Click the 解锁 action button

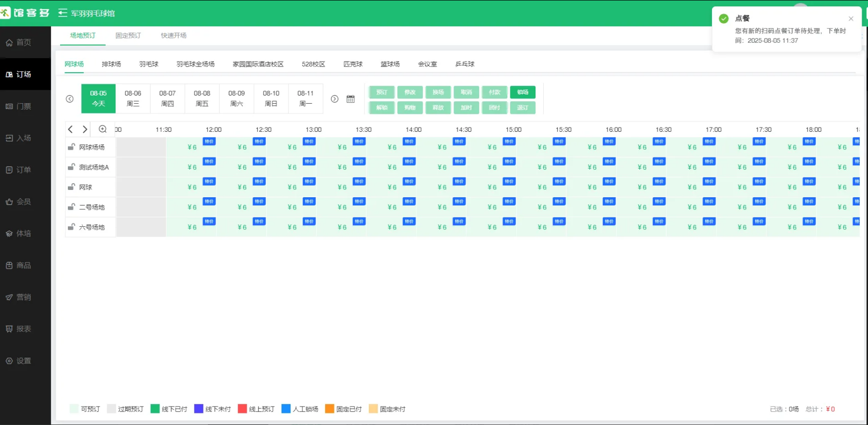(382, 108)
